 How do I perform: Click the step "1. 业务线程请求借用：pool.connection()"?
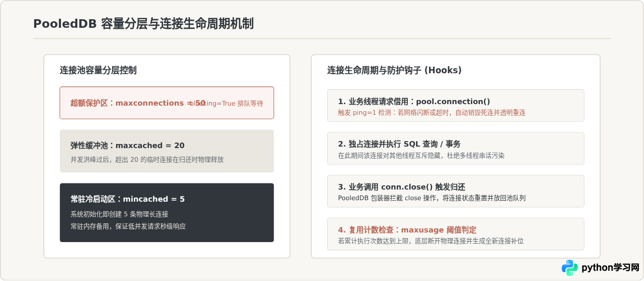414,102
